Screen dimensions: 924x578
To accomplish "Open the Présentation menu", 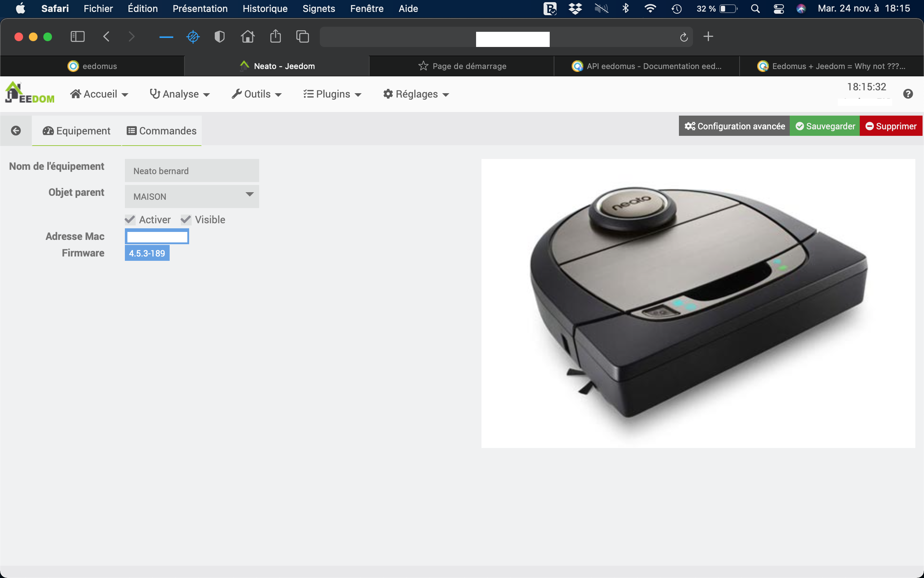I will [200, 8].
